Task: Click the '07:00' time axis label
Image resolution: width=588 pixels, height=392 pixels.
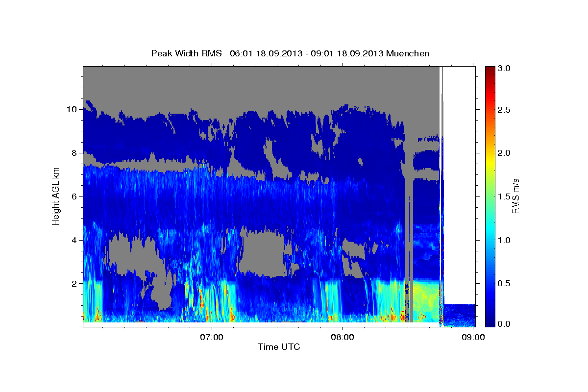Action: (212, 337)
